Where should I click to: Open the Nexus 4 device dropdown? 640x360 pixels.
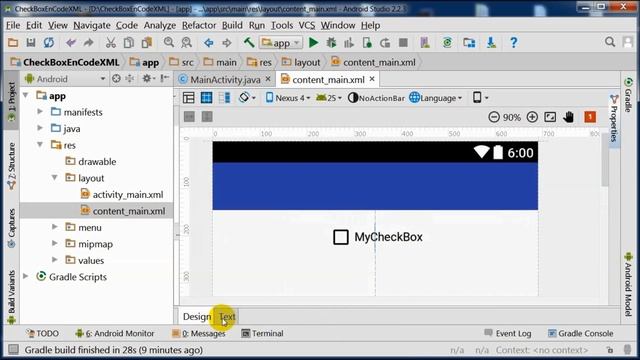[x=288, y=98]
